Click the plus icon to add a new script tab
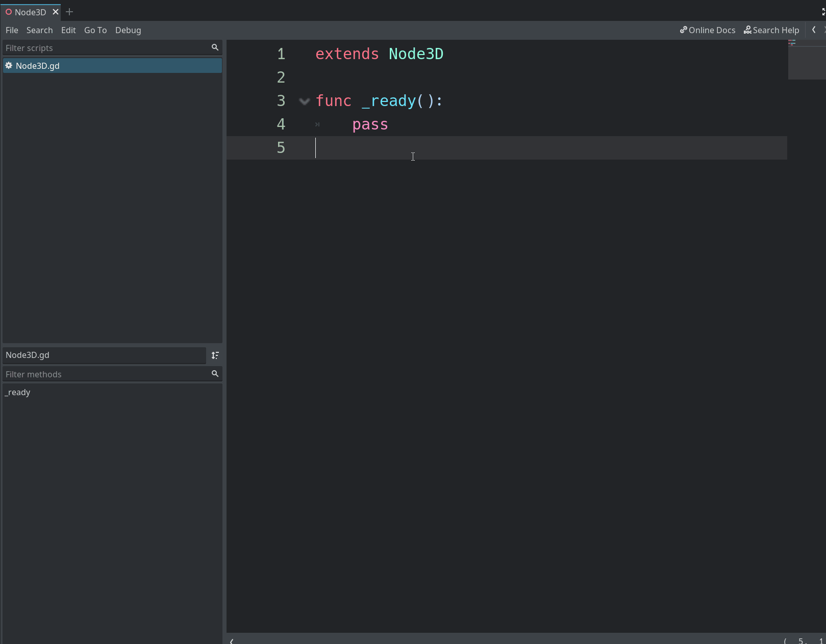826x644 pixels. [69, 12]
